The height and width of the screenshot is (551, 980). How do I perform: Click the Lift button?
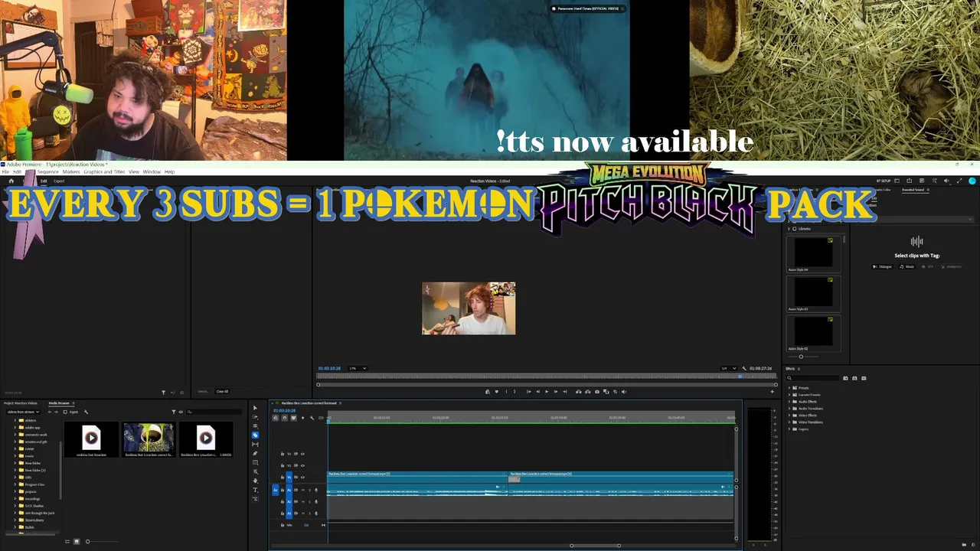[579, 392]
